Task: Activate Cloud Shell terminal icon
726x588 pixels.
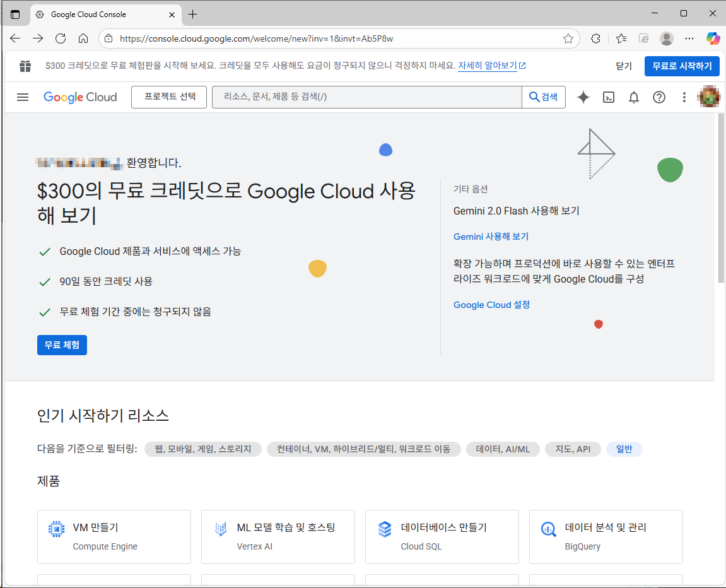Action: click(609, 97)
